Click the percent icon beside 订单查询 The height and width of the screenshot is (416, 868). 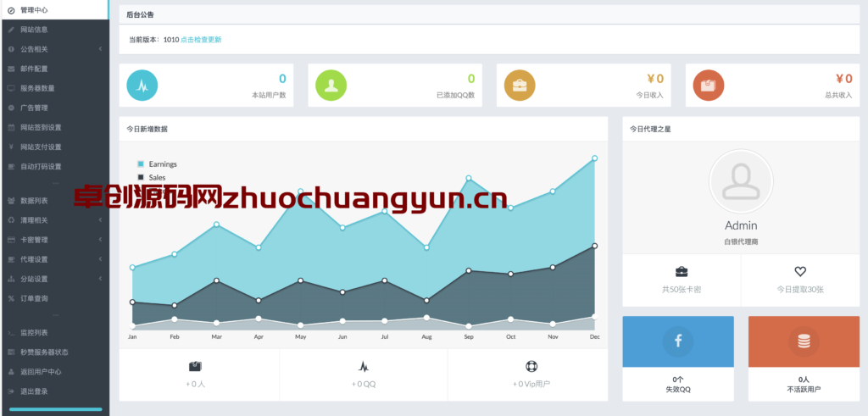tap(11, 298)
